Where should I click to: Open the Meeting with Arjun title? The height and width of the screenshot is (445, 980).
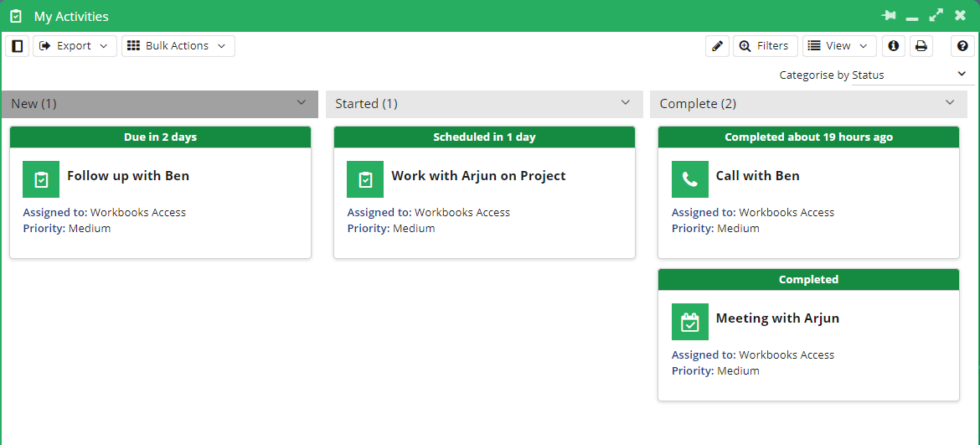(777, 318)
